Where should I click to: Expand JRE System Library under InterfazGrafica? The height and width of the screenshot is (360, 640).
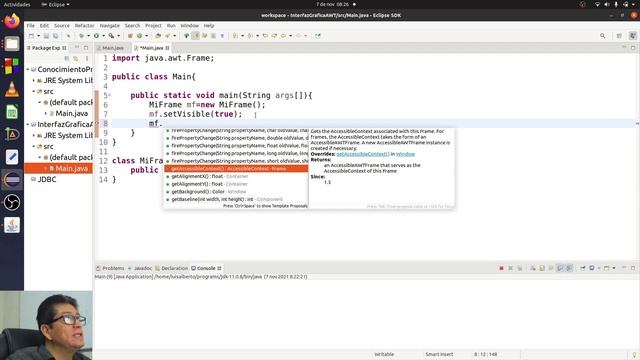(x=34, y=136)
